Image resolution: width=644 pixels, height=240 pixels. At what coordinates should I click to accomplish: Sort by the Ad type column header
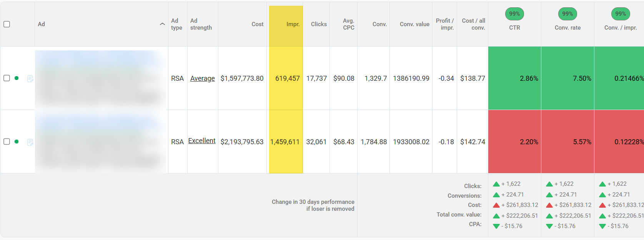coord(176,24)
